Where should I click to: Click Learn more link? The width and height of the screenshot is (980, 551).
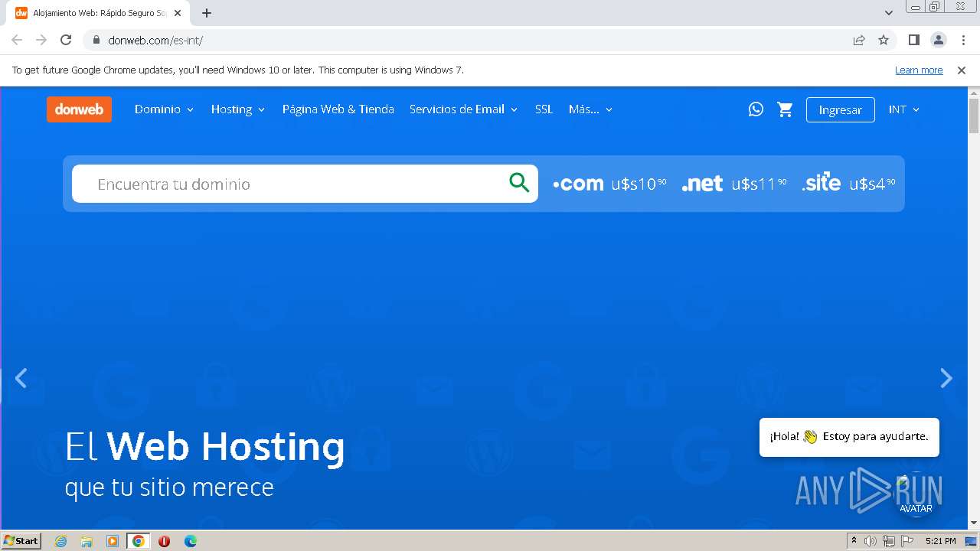919,70
